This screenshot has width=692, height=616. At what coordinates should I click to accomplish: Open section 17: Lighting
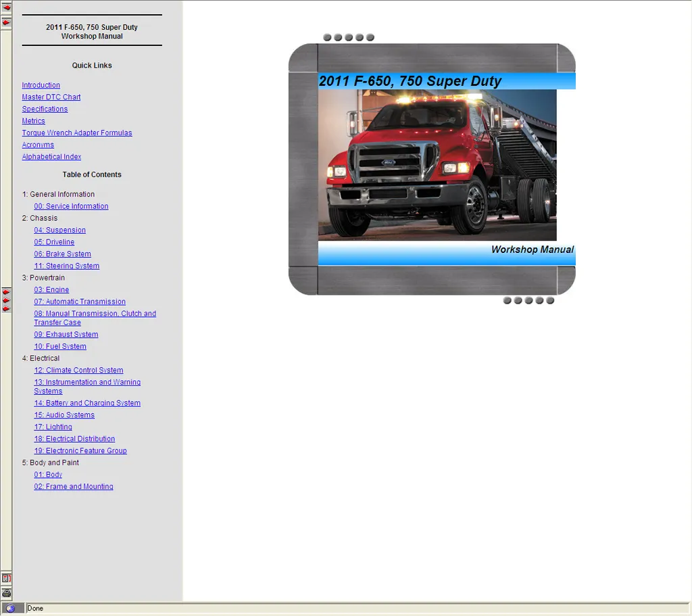[x=53, y=427]
